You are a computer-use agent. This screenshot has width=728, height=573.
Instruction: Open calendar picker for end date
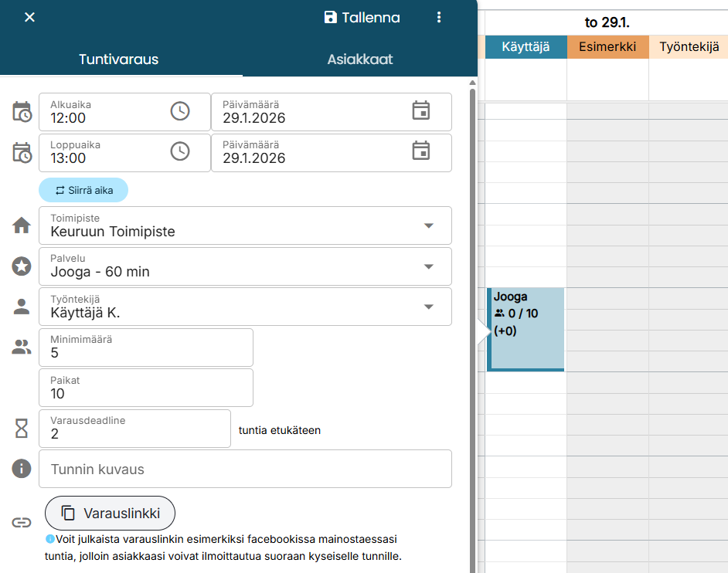pyautogui.click(x=420, y=151)
